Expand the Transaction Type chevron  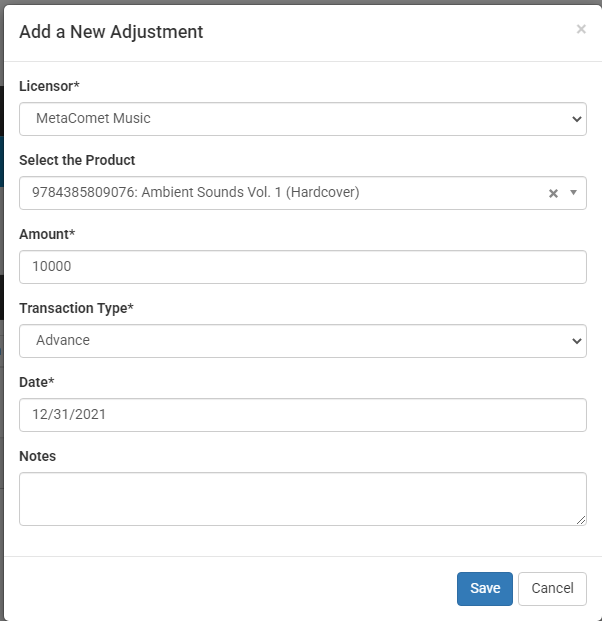(577, 341)
